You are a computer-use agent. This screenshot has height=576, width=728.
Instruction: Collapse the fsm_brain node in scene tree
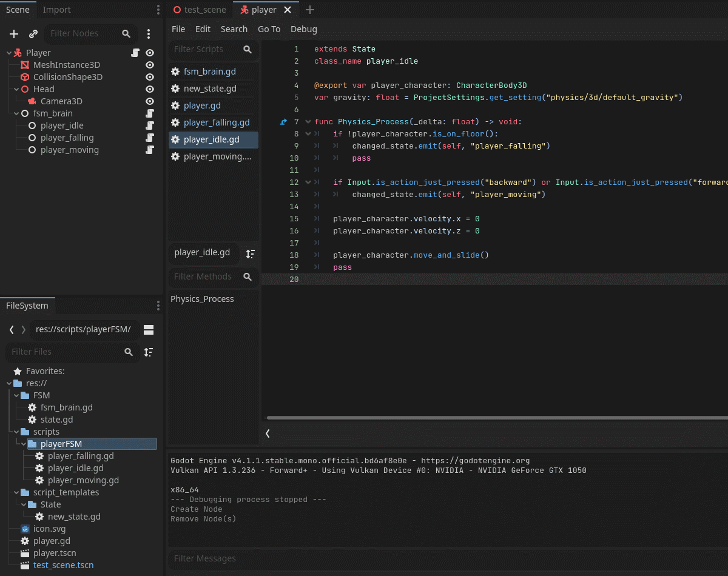coord(16,113)
